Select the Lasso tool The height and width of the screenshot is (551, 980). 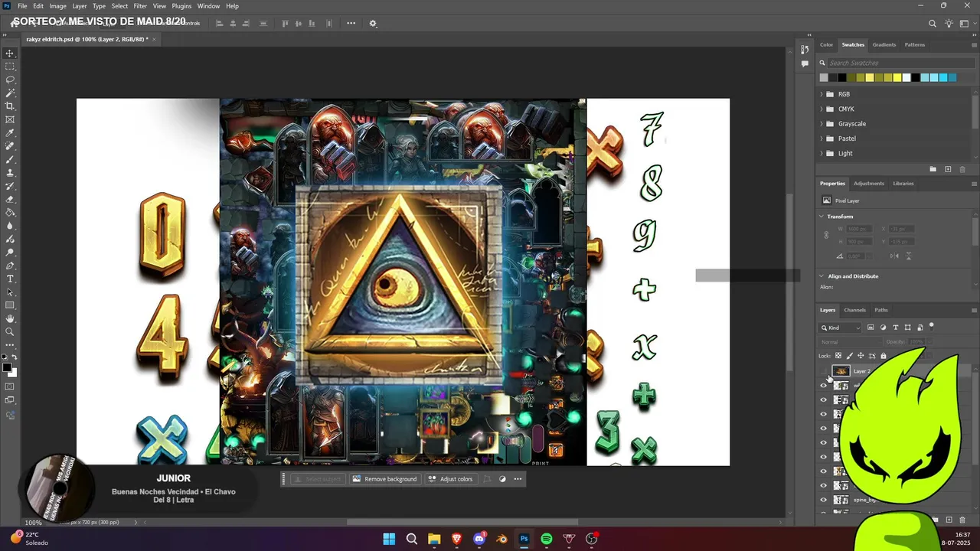(x=10, y=80)
